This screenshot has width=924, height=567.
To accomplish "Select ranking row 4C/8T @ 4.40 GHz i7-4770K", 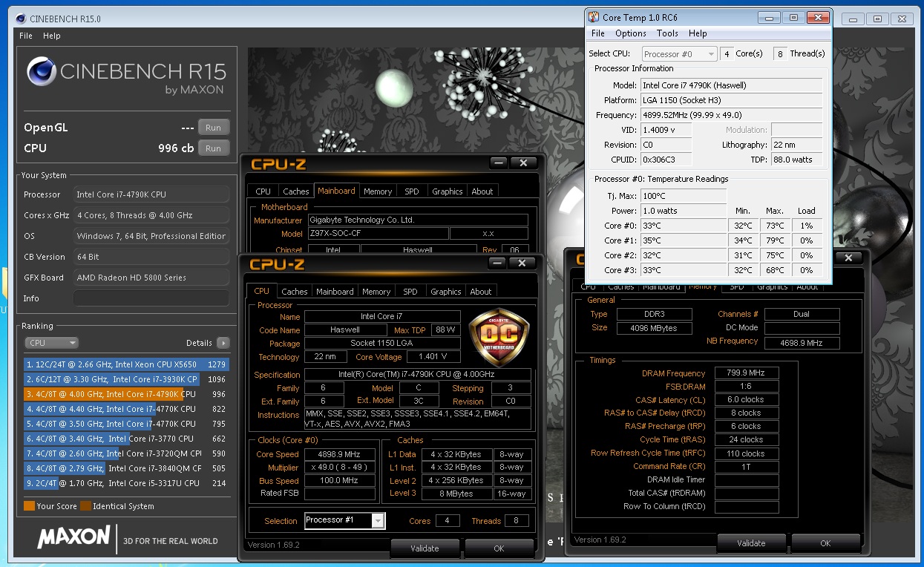I will click(125, 409).
